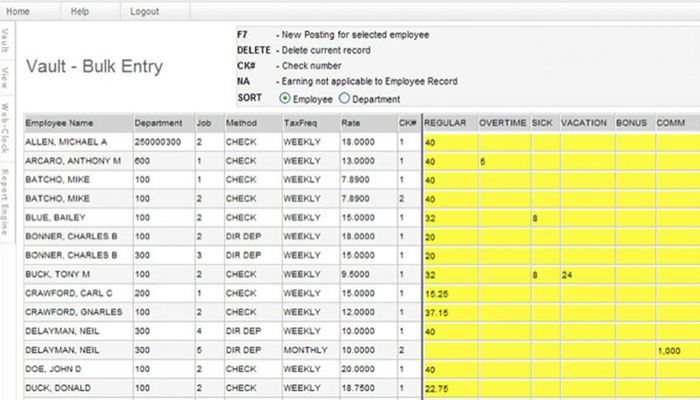Viewport: 700px width, 400px height.
Task: Select the Employee sort radio button
Action: [285, 99]
